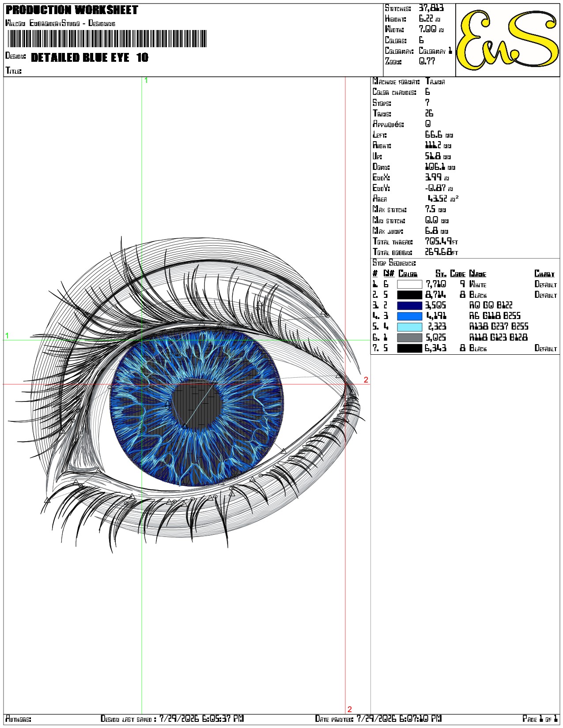Click the "Chart" column header
The height and width of the screenshot is (728, 563).
click(544, 274)
